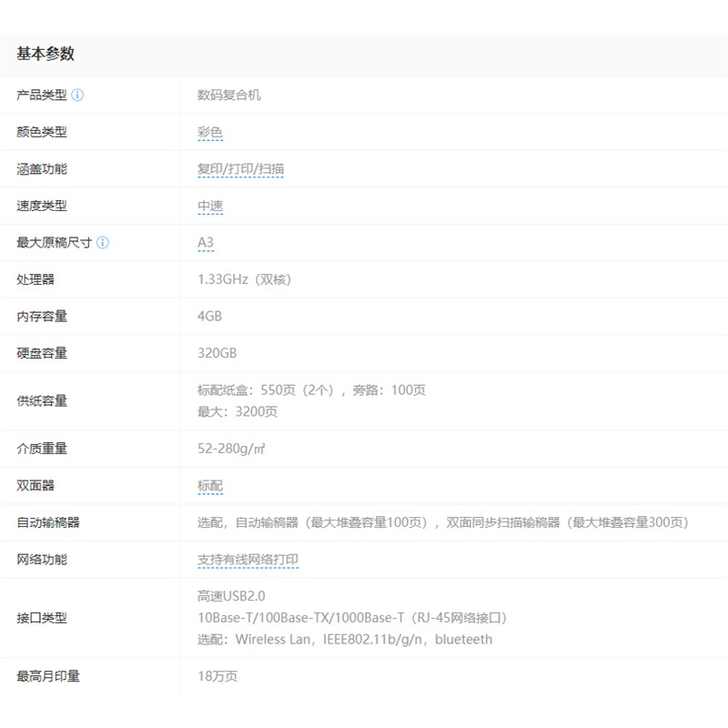Click the 320GB hard disk value
Image resolution: width=728 pixels, height=728 pixels.
coord(217,353)
